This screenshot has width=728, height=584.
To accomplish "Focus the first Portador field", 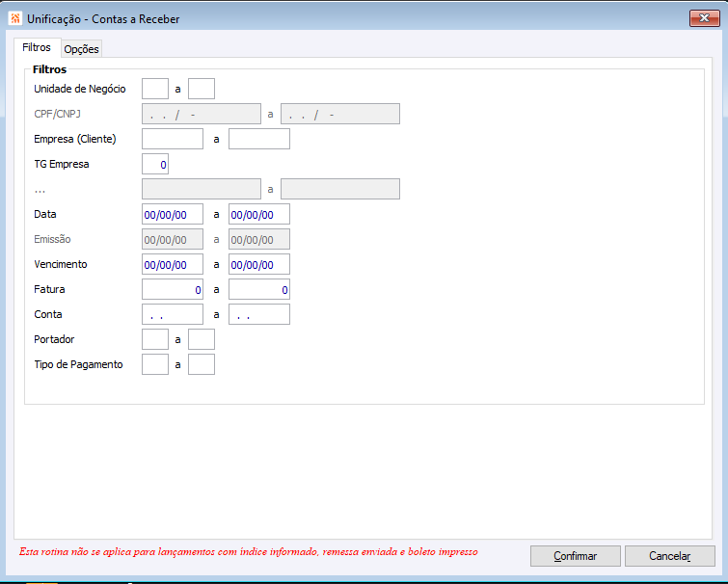I will tap(155, 339).
